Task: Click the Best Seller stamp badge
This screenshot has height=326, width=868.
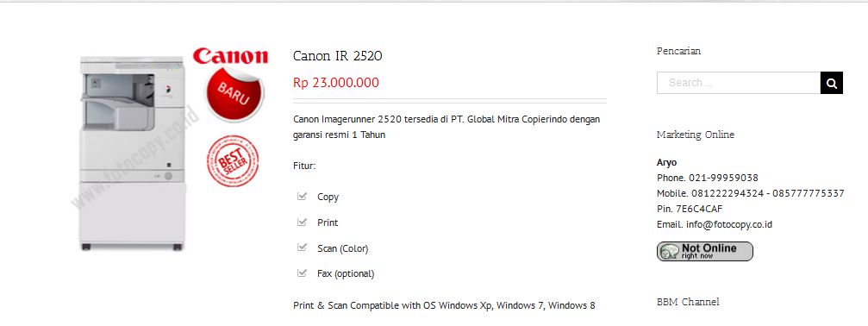Action: click(x=233, y=160)
